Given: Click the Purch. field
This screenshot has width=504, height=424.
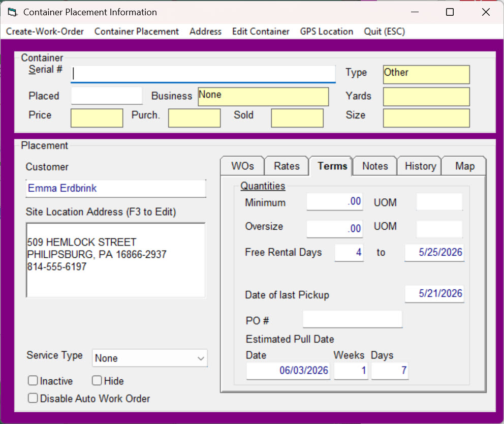Looking at the screenshot, I should [194, 118].
